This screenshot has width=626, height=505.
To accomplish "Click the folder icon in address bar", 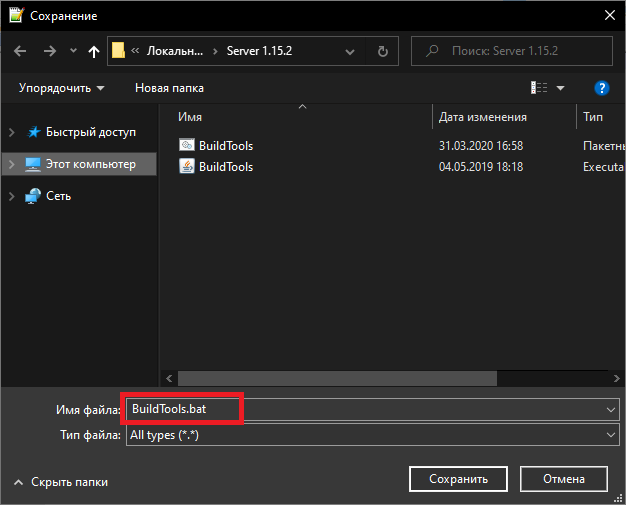I will [x=118, y=51].
